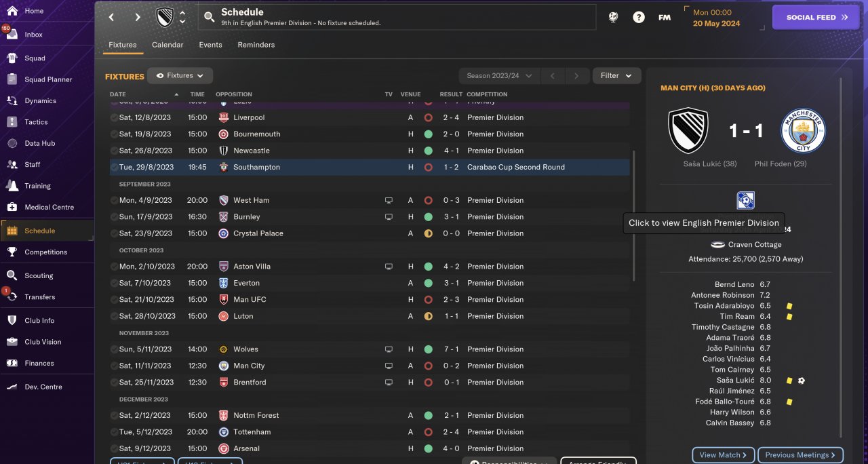Tick the circle beside the Aston Villa fixture

[x=114, y=267]
